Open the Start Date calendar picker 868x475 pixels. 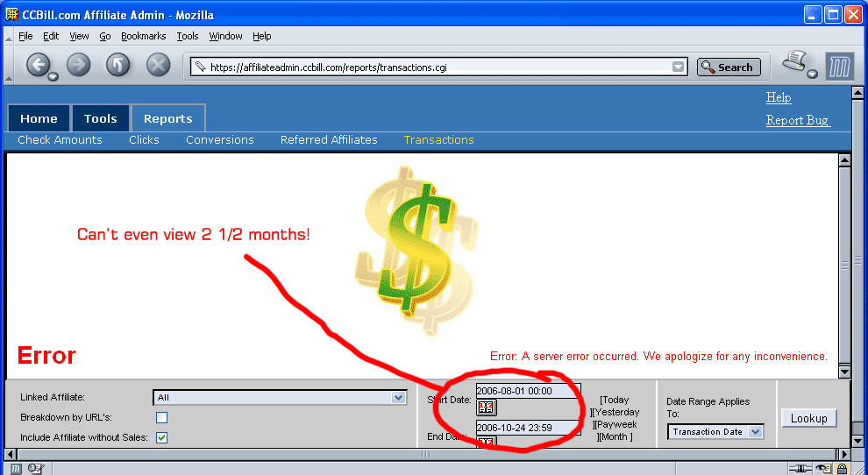point(487,408)
